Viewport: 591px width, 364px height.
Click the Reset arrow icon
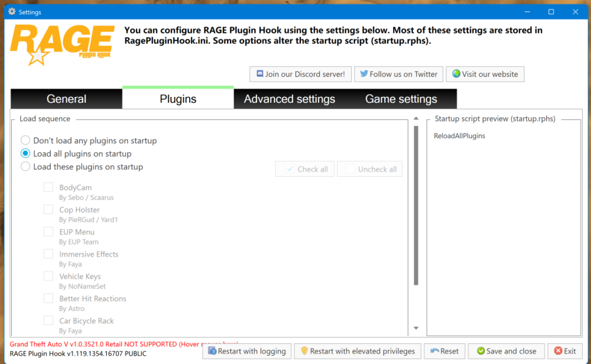click(434, 351)
